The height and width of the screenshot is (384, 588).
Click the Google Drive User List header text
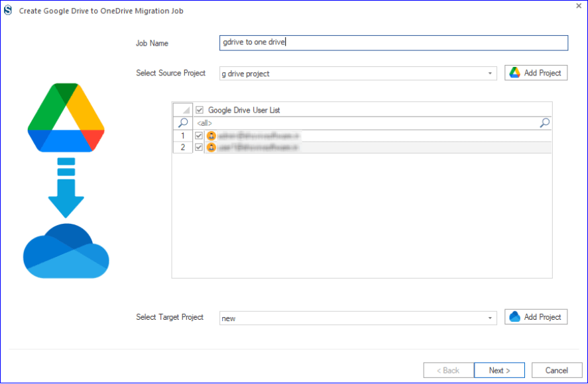[244, 110]
